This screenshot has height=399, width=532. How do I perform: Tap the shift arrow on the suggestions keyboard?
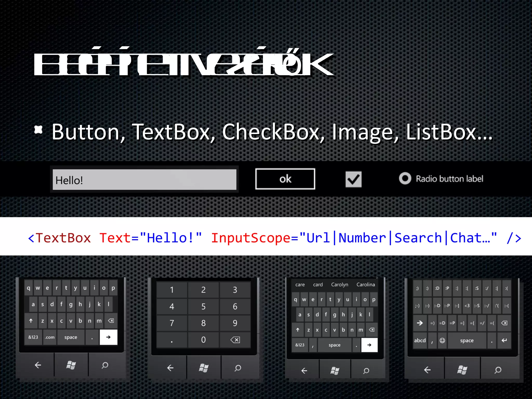pyautogui.click(x=298, y=330)
